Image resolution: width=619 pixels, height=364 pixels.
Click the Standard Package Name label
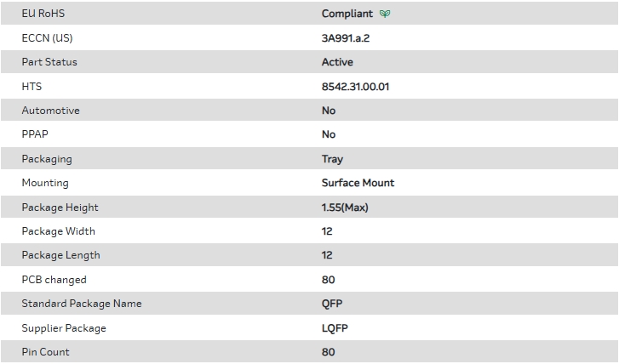coord(82,304)
